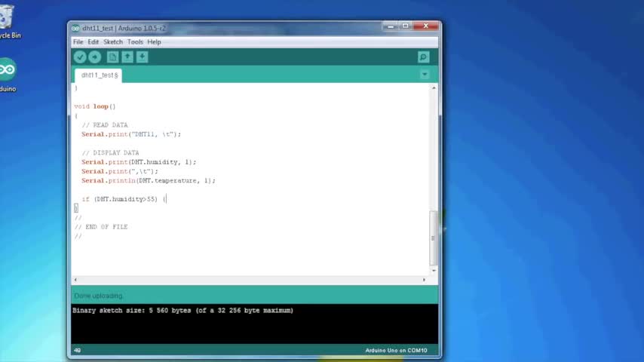This screenshot has width=644, height=362.
Task: Click the 'void loop()' line
Action: pyautogui.click(x=95, y=106)
